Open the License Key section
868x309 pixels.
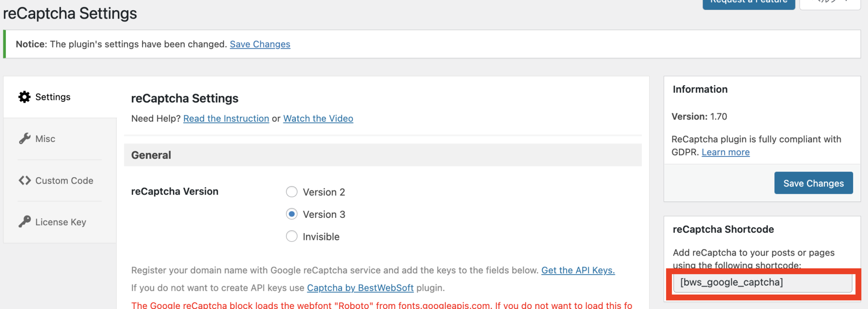pos(61,221)
